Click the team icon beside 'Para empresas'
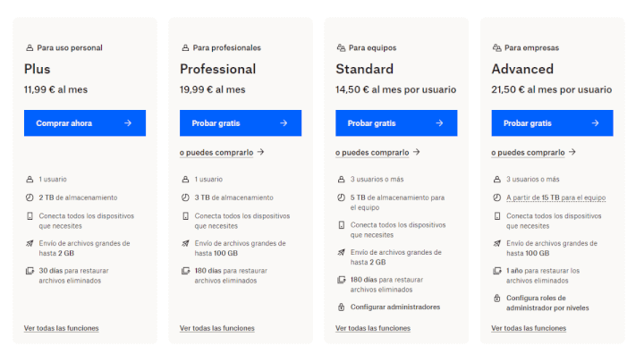This screenshot has width=644, height=362. pyautogui.click(x=496, y=47)
